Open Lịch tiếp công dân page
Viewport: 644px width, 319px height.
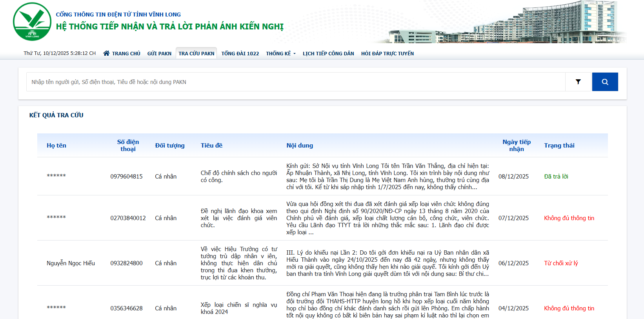(x=328, y=53)
